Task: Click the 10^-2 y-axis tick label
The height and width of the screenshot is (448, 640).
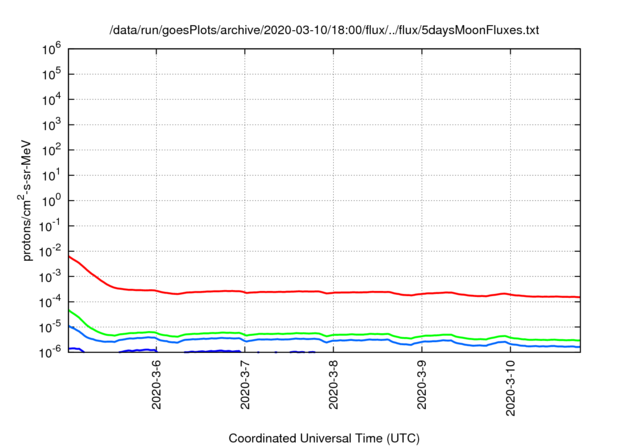Action: click(x=50, y=251)
